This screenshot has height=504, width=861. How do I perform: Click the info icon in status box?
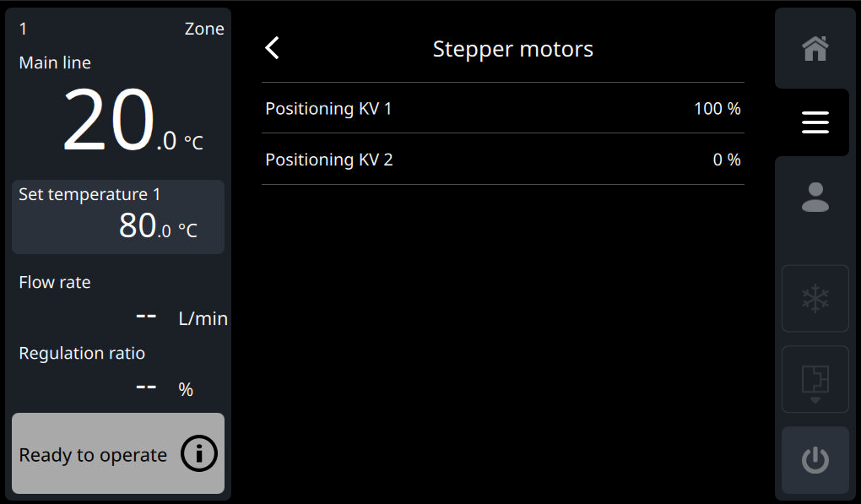(199, 454)
